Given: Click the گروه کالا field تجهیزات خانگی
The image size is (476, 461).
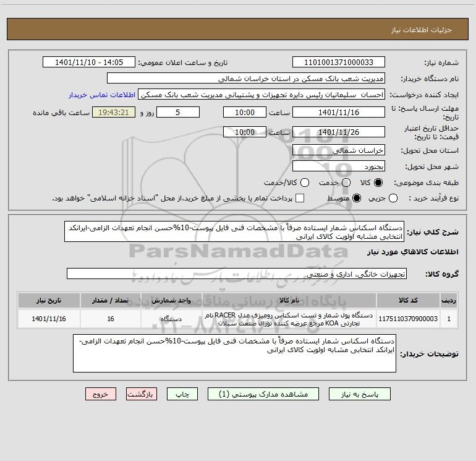Looking at the screenshot, I should click(237, 274).
